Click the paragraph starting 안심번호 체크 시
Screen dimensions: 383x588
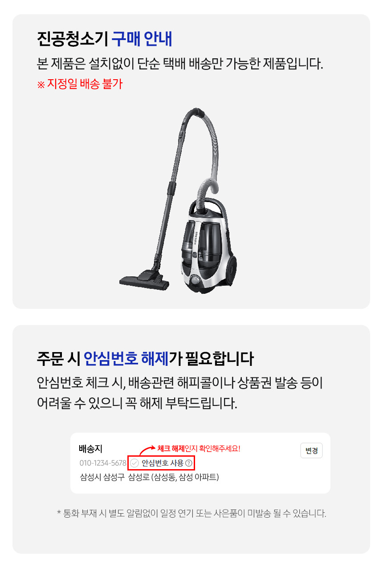(x=180, y=393)
